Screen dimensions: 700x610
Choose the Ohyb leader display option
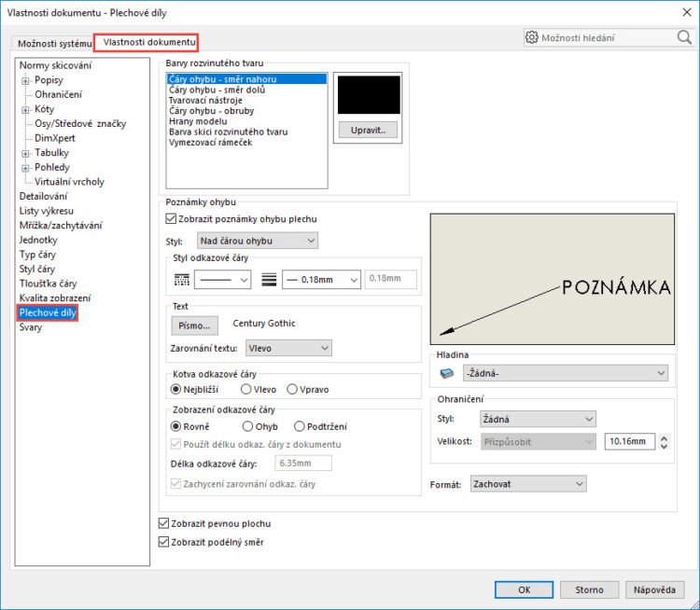click(x=247, y=426)
